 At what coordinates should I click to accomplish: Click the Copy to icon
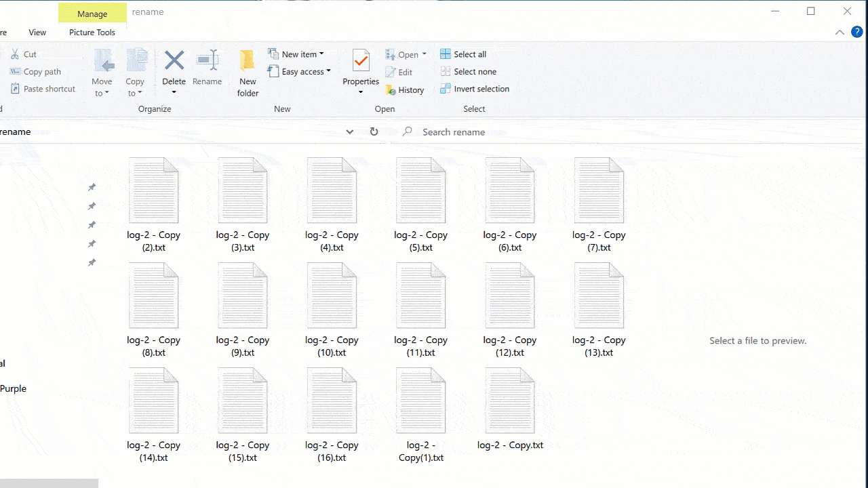(x=136, y=61)
